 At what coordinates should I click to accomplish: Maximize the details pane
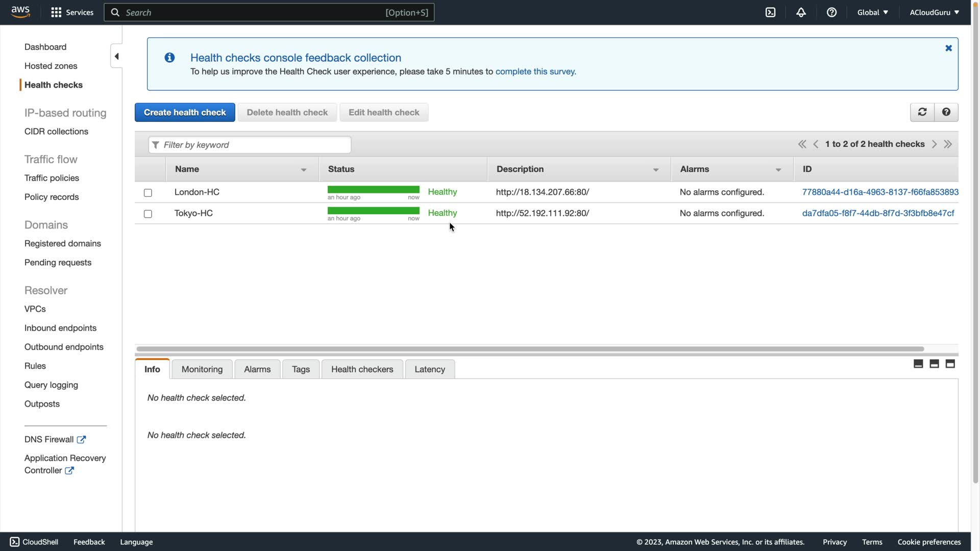(x=950, y=364)
